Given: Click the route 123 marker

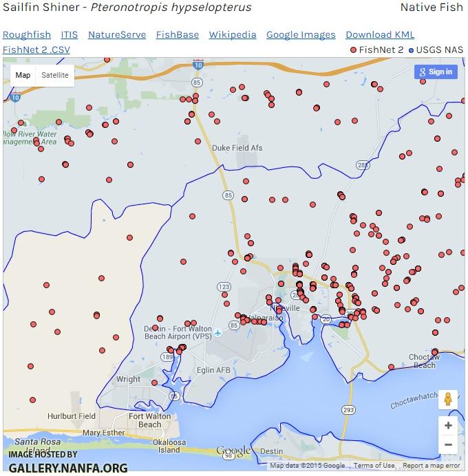Looking at the screenshot, I should (224, 287).
